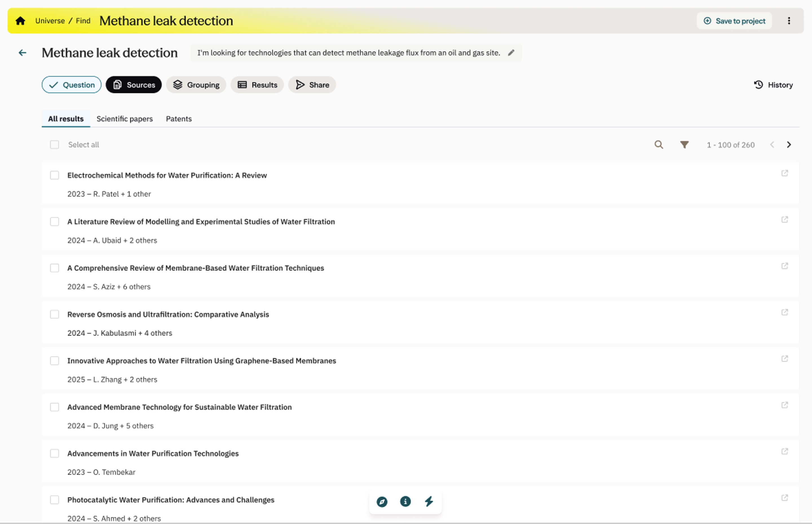
Task: Open external link for Reverse Osmosis and Ultrafiltration
Action: 784,312
